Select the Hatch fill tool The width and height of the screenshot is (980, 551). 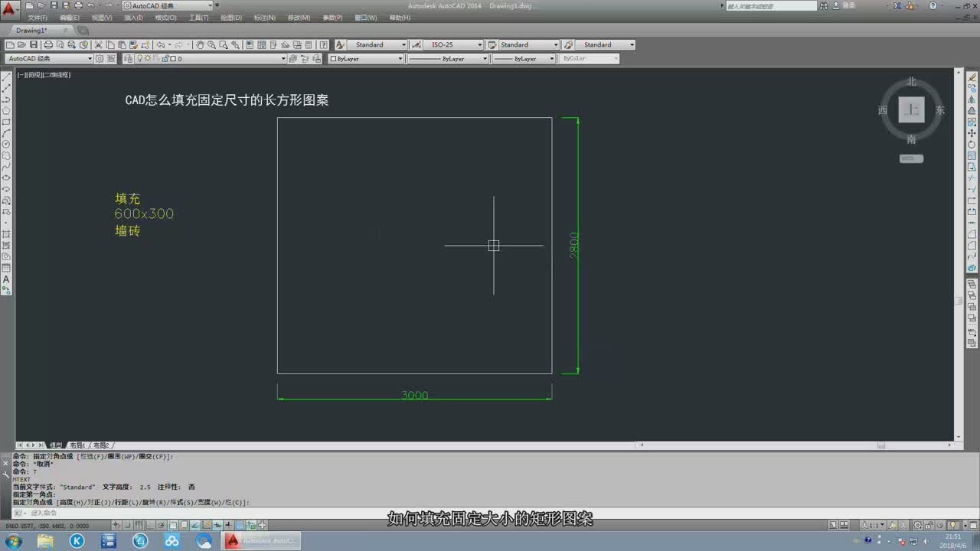[7, 234]
